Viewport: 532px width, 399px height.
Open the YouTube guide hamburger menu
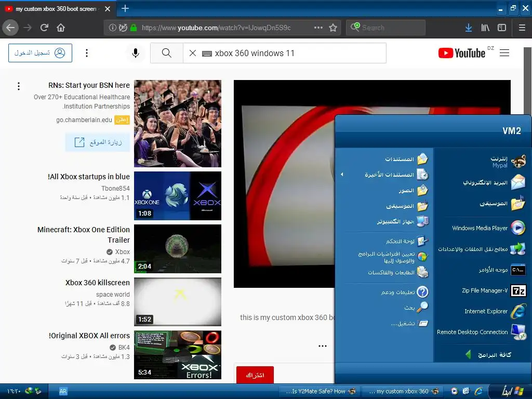coord(504,53)
